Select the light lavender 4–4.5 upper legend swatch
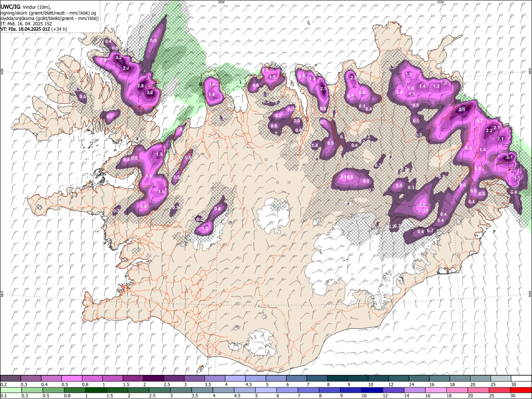The height and width of the screenshot is (399, 532). click(x=235, y=378)
